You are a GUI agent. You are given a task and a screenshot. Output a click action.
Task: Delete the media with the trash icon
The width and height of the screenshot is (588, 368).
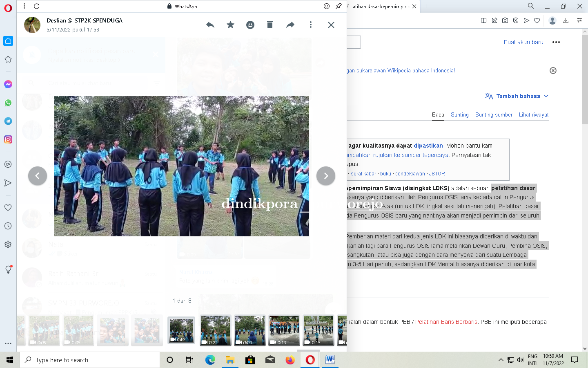pyautogui.click(x=270, y=25)
